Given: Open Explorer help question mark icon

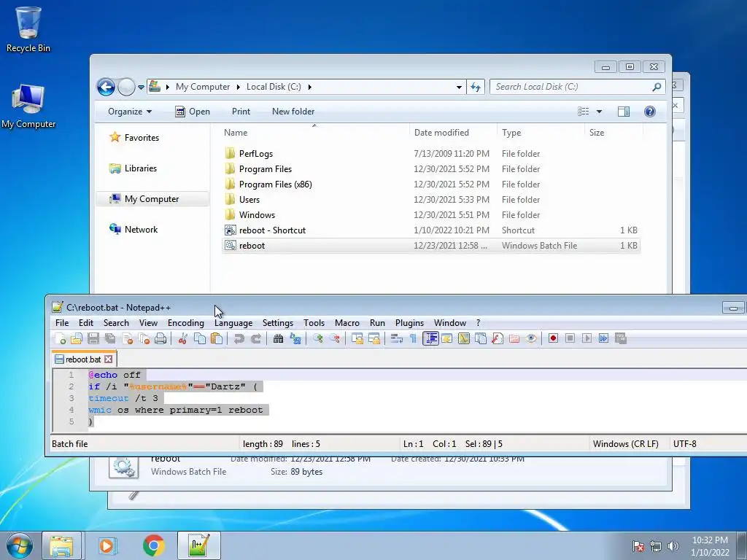Looking at the screenshot, I should (650, 112).
